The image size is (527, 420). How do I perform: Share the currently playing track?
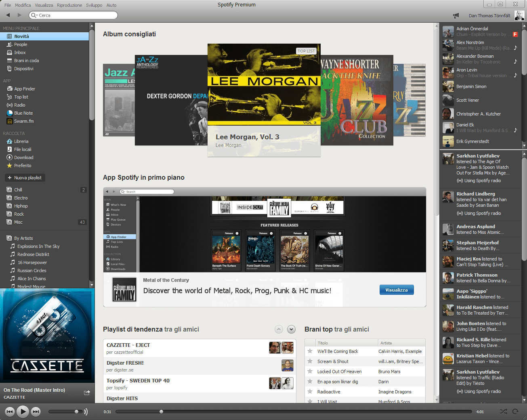(87, 393)
